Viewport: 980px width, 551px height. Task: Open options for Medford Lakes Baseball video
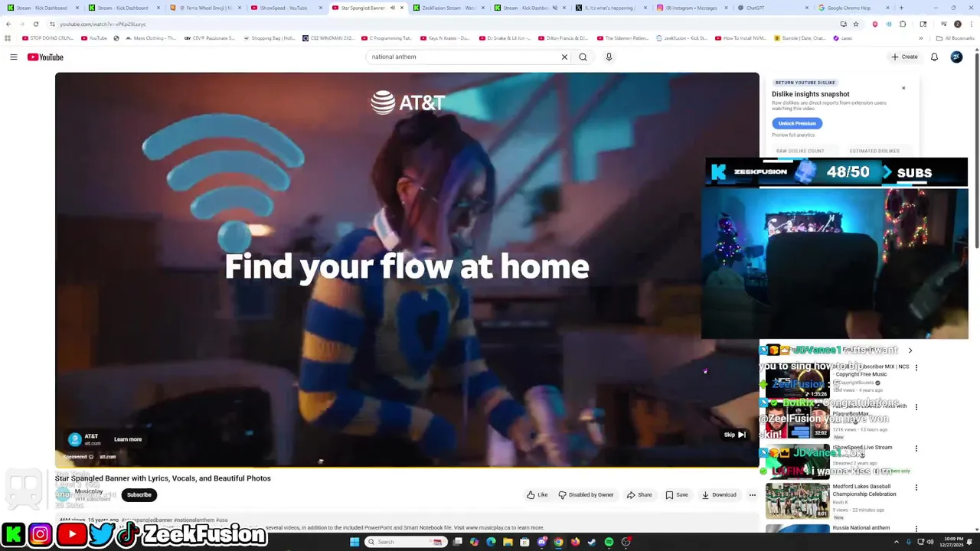(x=916, y=487)
